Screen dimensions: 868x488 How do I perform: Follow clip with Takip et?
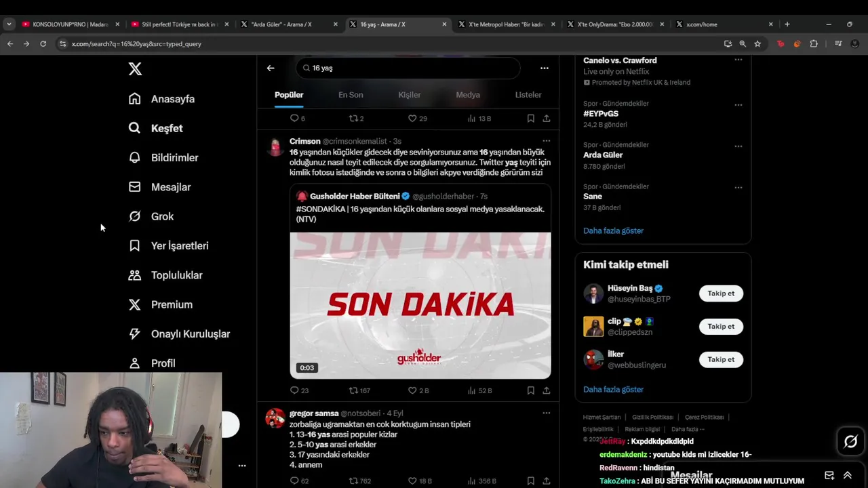coord(721,327)
